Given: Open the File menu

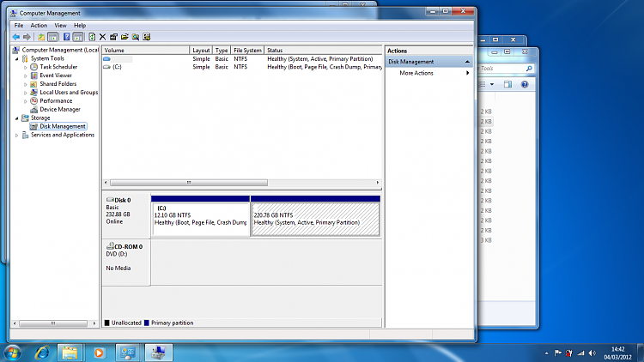Looking at the screenshot, I should coord(19,26).
